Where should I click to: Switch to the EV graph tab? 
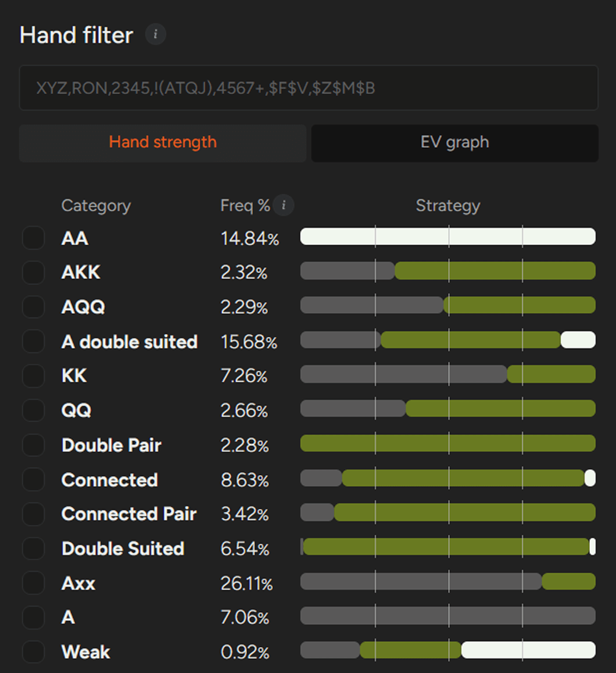(x=454, y=143)
